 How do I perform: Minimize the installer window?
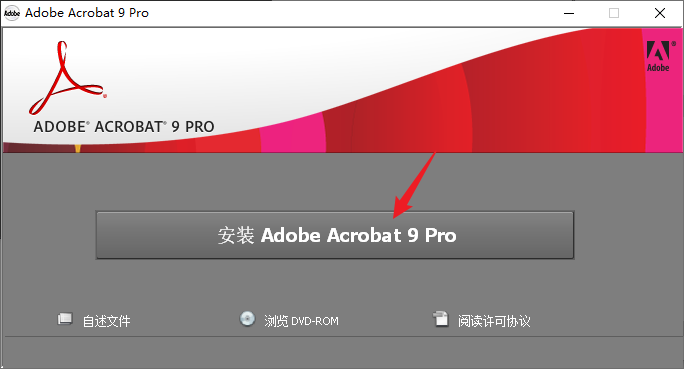(x=569, y=13)
